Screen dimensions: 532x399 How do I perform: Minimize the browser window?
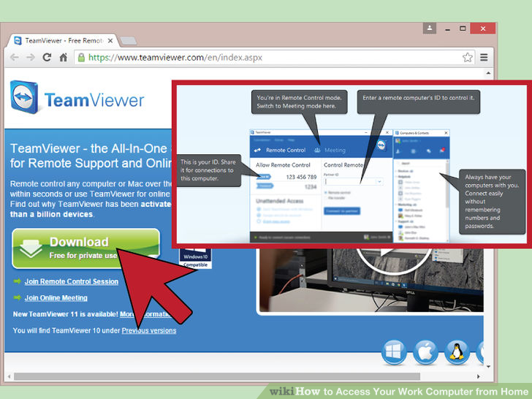point(448,28)
